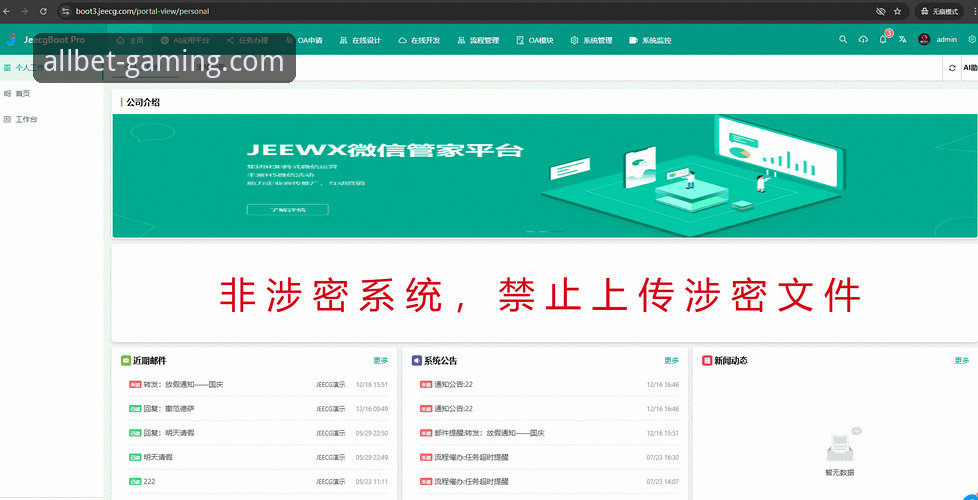Go back with the browser back arrow
This screenshot has height=500, width=978.
click(x=7, y=11)
